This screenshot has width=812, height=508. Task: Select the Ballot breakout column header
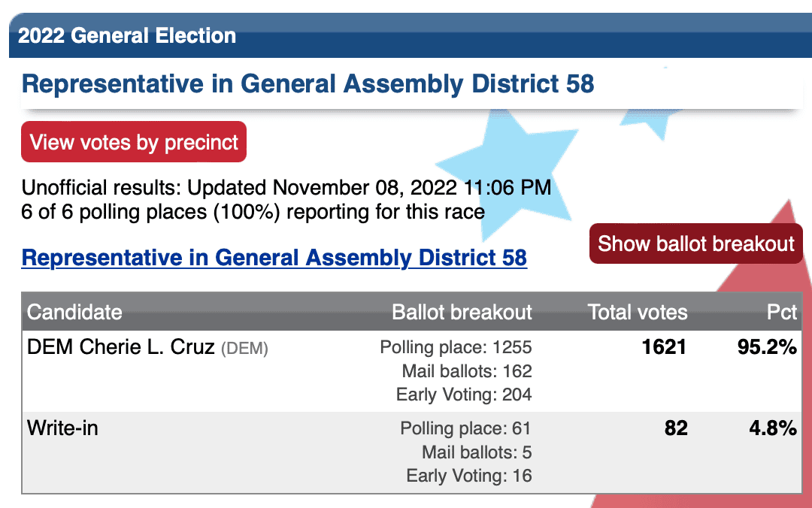pyautogui.click(x=462, y=313)
